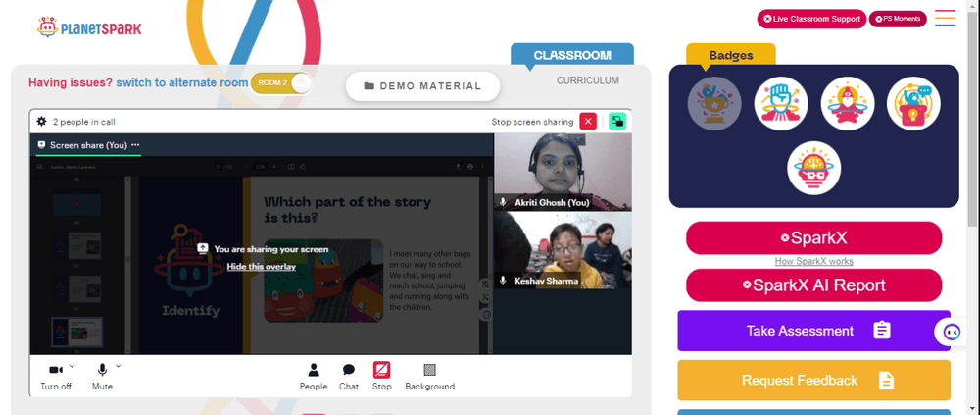Viewport: 980px width, 415px height.
Task: Click the meditating wizard badge
Action: tap(848, 103)
